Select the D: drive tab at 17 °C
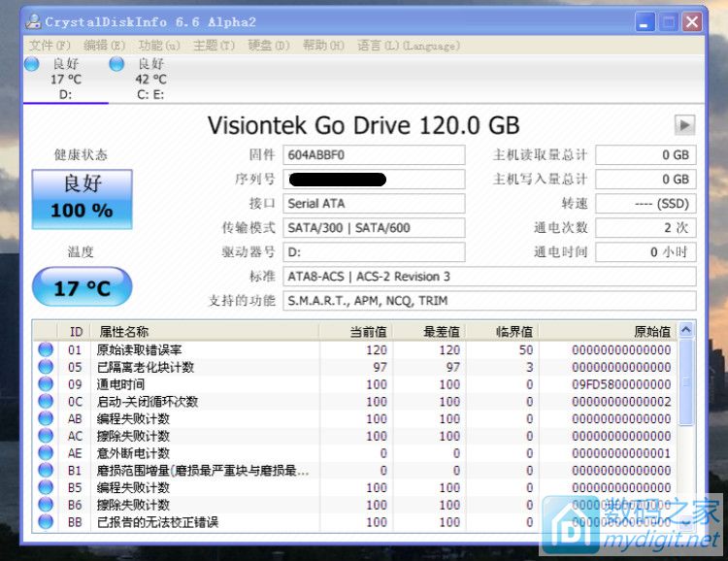 65,79
